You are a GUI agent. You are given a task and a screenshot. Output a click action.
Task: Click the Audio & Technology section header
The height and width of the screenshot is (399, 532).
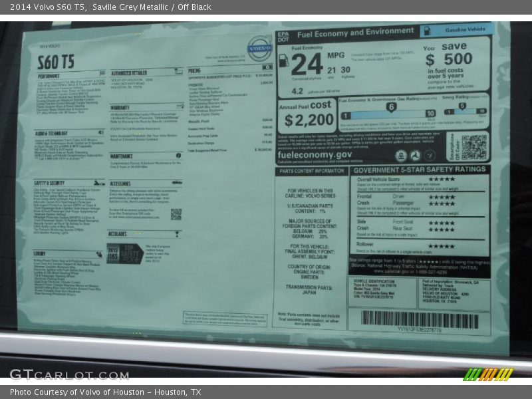click(x=69, y=132)
